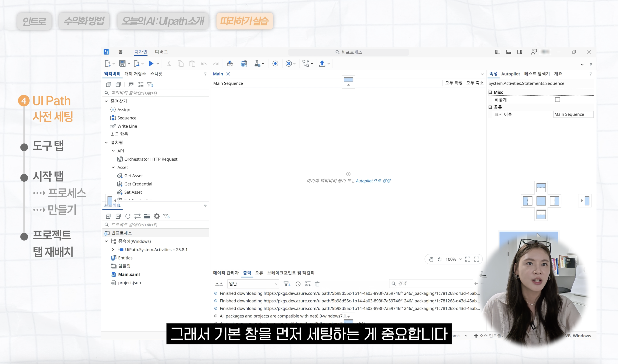Undo the last action

(204, 64)
